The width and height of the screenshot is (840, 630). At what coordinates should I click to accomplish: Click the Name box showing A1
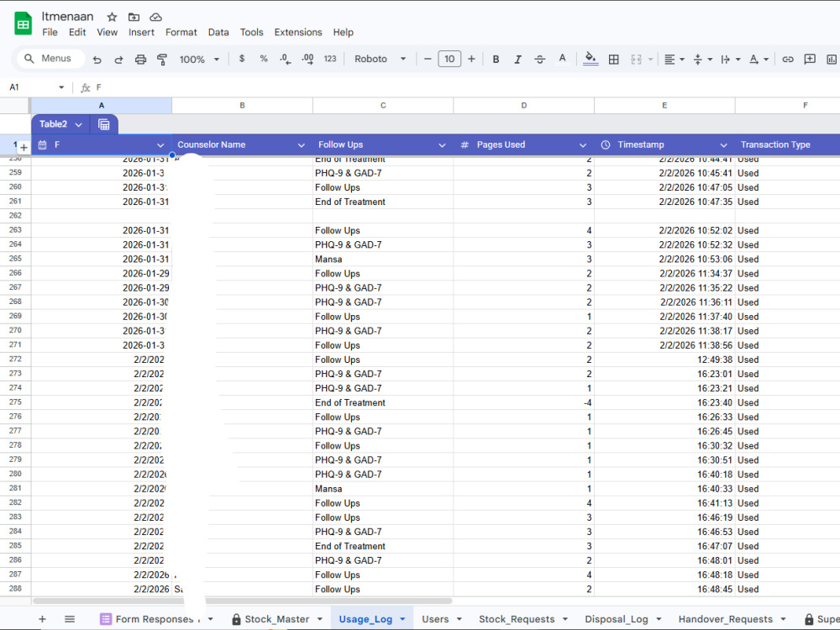click(32, 87)
